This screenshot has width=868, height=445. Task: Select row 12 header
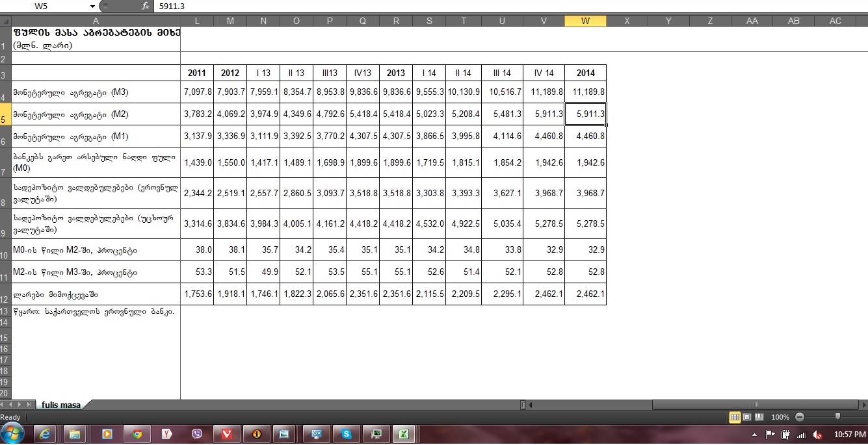[6, 294]
